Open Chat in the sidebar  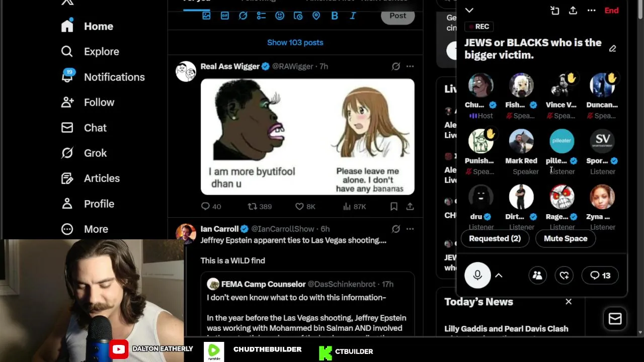(84, 128)
